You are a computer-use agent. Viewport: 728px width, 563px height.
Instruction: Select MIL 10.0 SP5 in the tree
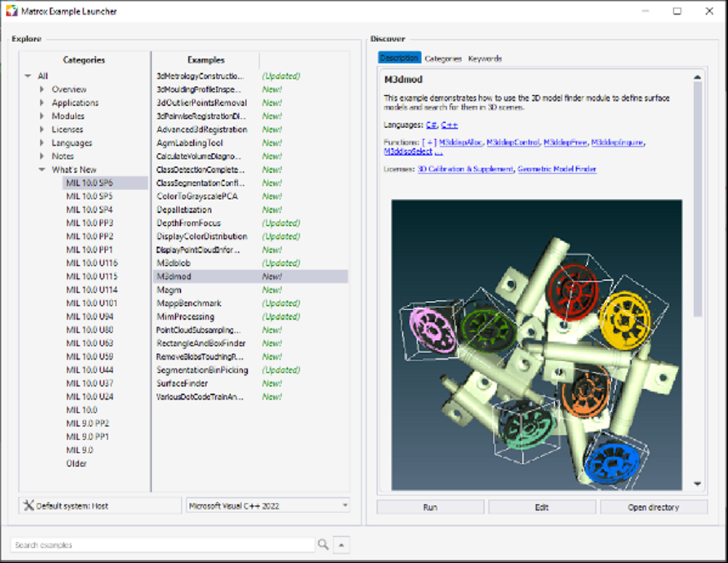point(89,196)
